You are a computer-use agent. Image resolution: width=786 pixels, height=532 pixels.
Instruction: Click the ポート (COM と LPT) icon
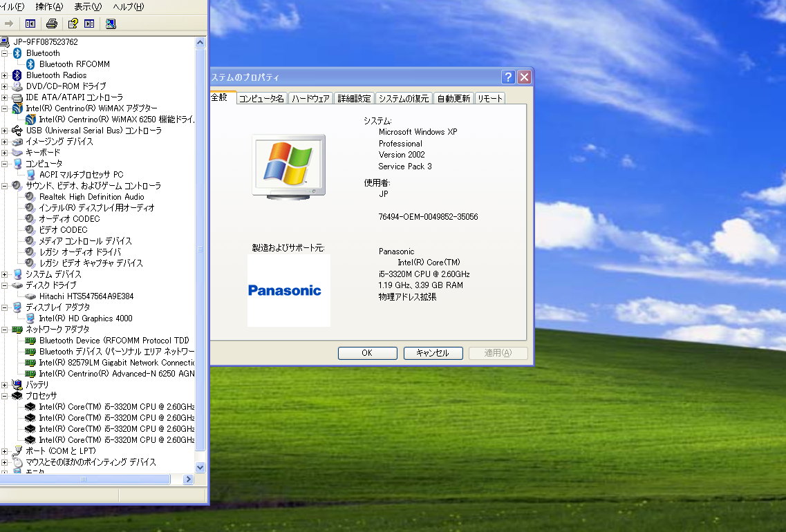point(17,451)
